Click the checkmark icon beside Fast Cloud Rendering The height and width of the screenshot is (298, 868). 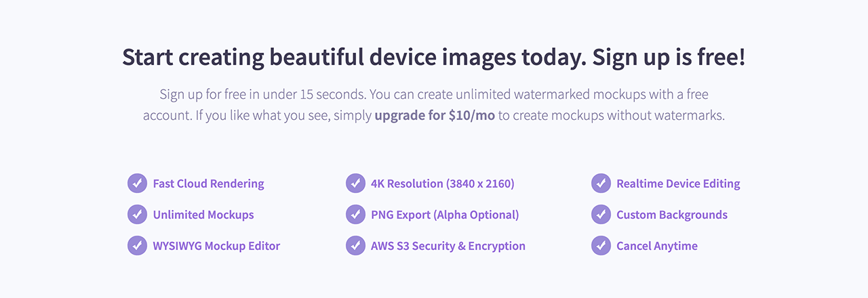[x=137, y=184]
